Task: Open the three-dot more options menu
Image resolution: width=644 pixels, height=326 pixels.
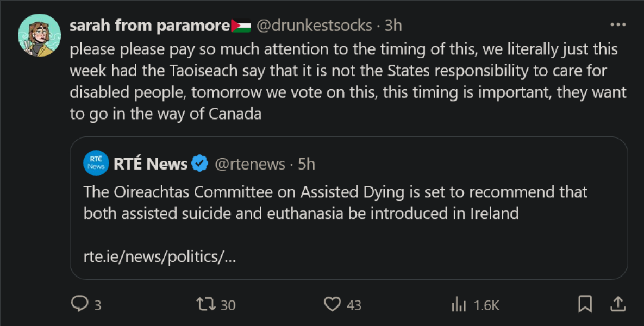Action: pos(618,26)
